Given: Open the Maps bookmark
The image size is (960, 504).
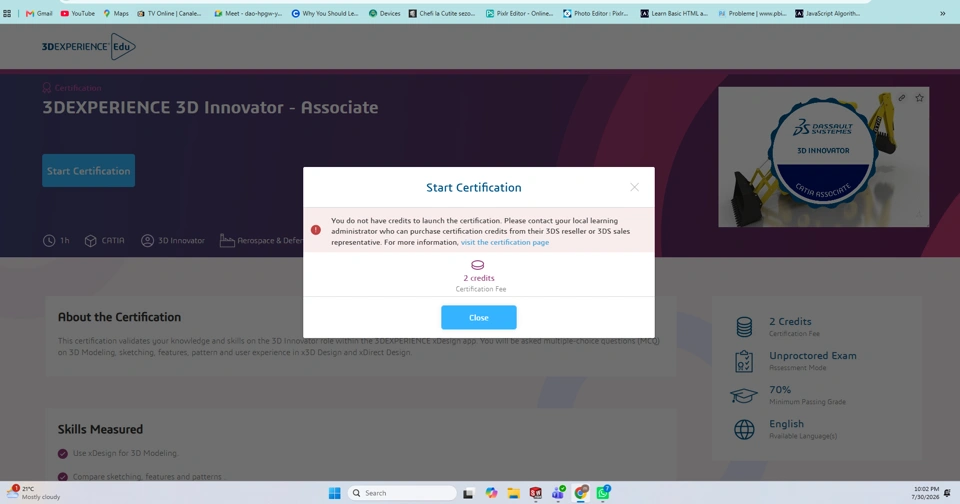Looking at the screenshot, I should 116,13.
